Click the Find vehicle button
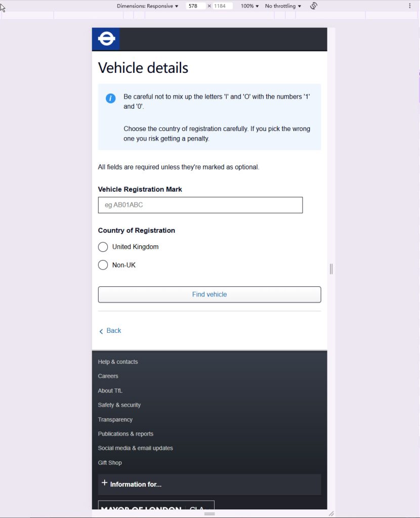420x518 pixels. 209,294
